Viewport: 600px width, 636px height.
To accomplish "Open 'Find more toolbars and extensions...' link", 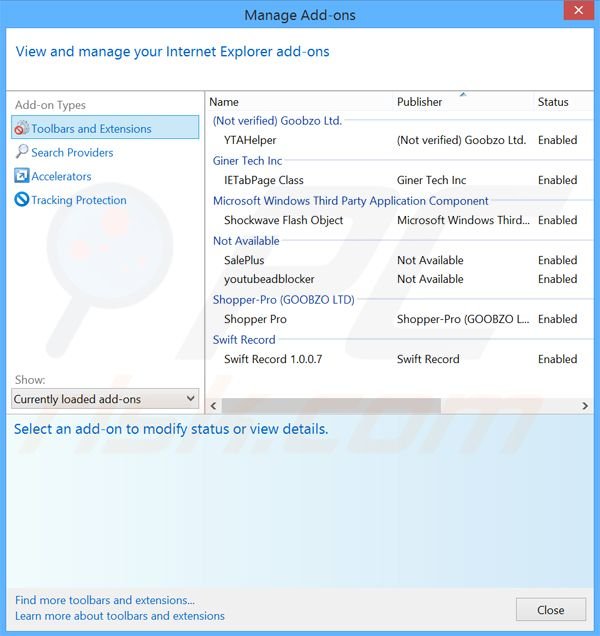I will point(105,600).
